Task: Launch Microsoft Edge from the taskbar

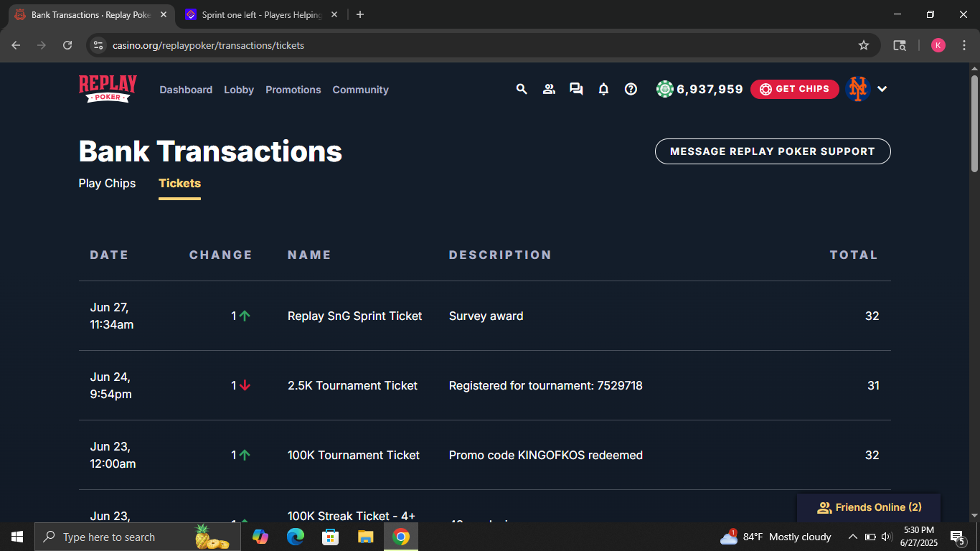Action: [296, 537]
